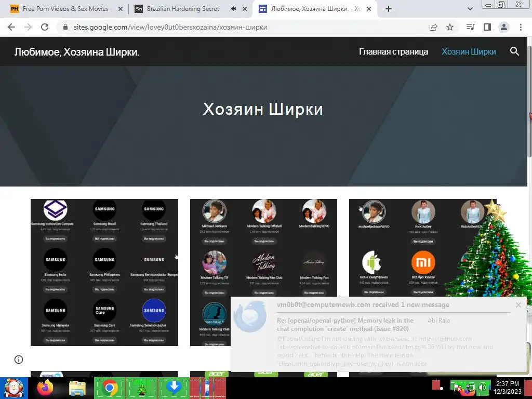Open new browser tab with plus

point(389,9)
